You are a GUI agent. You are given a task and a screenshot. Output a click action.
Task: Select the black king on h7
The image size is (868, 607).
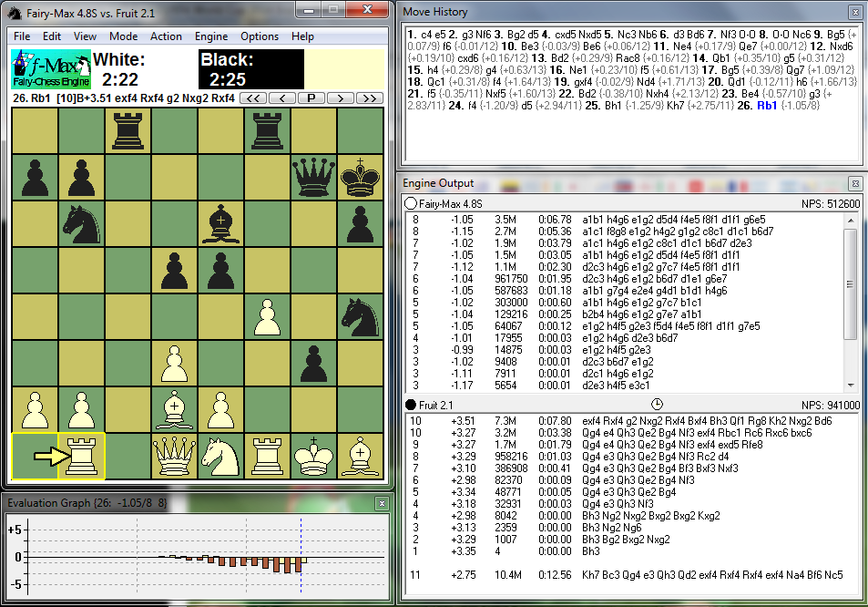(x=361, y=177)
